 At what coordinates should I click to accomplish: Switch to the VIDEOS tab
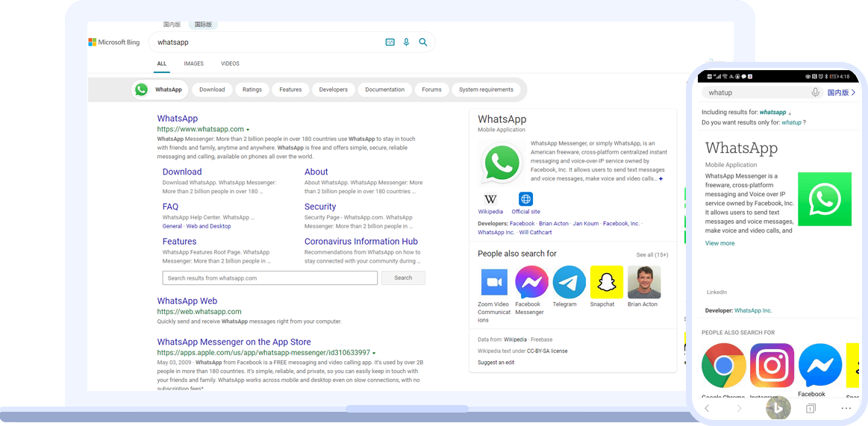click(x=230, y=64)
